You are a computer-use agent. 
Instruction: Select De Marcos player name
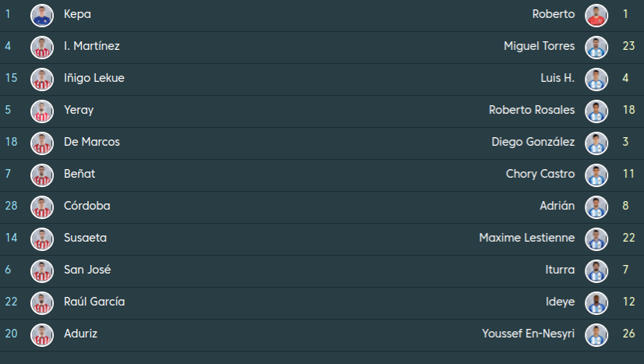click(91, 143)
